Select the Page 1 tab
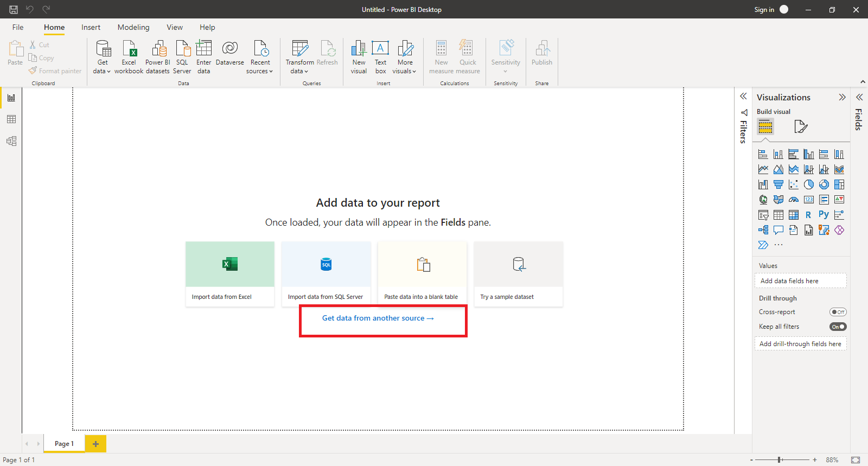Viewport: 868px width, 466px height. coord(64,444)
